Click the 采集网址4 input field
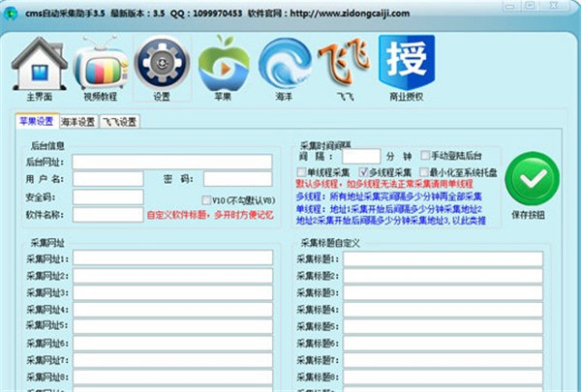The height and width of the screenshot is (392, 581). 172,310
